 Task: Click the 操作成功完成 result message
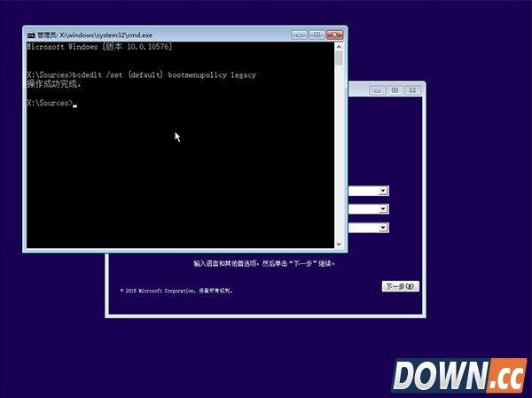click(54, 84)
